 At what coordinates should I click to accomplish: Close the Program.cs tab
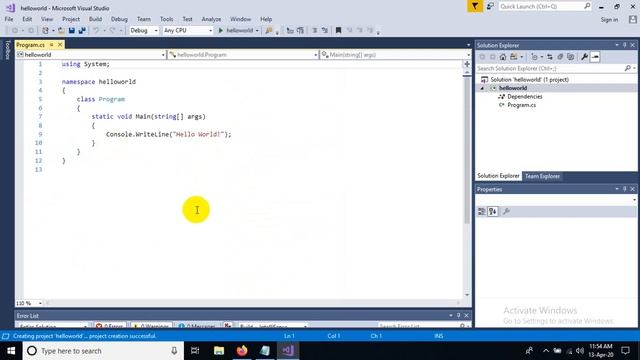point(60,44)
